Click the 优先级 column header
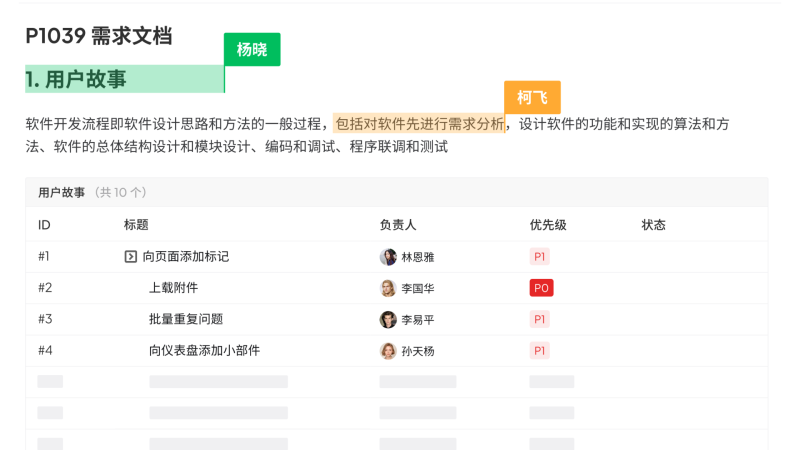The width and height of the screenshot is (800, 450). (x=548, y=225)
